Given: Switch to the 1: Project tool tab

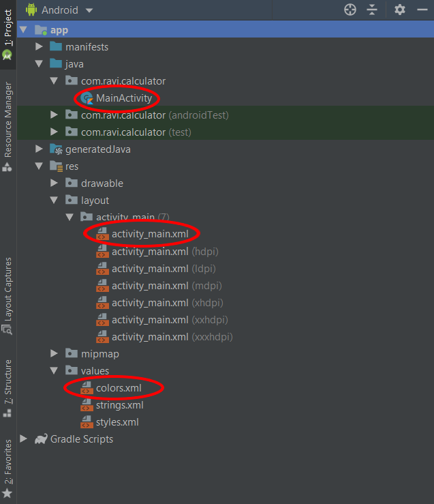Looking at the screenshot, I should pyautogui.click(x=7, y=34).
